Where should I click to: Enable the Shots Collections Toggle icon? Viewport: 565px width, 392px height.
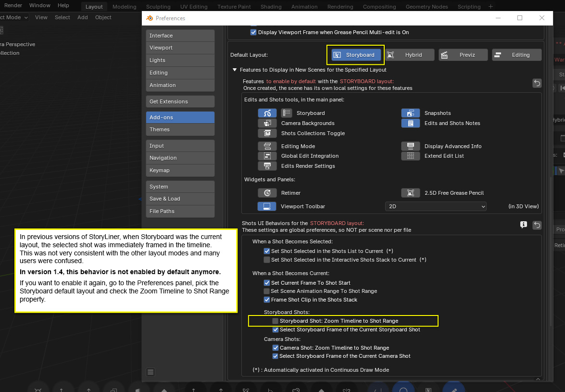point(267,133)
